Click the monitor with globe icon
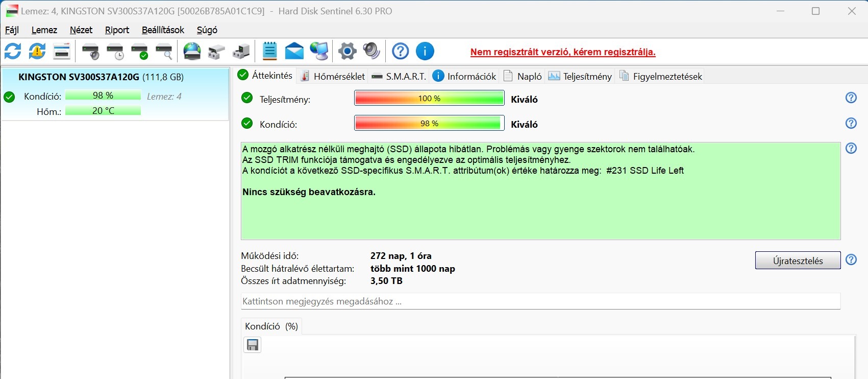 pos(319,51)
